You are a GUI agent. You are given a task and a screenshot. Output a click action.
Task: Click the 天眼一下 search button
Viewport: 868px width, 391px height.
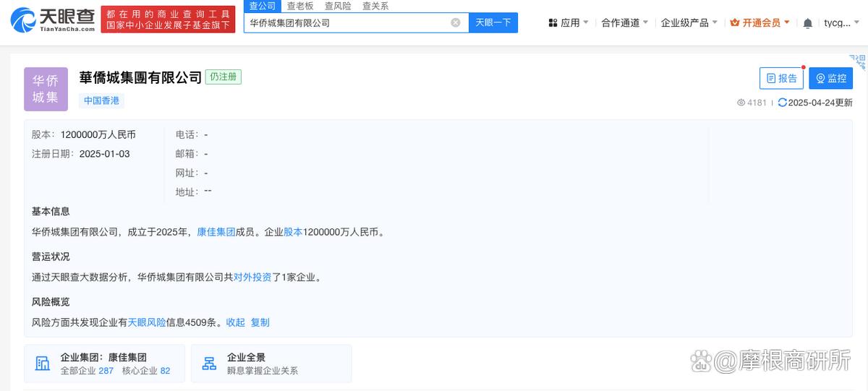pyautogui.click(x=493, y=22)
